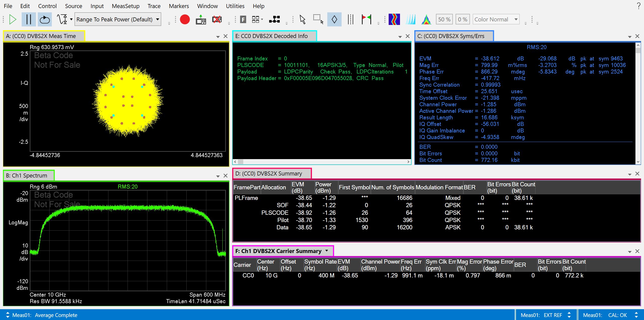Screen dimensions: 644x320
Task: Open the Utilities menu
Action: (235, 6)
